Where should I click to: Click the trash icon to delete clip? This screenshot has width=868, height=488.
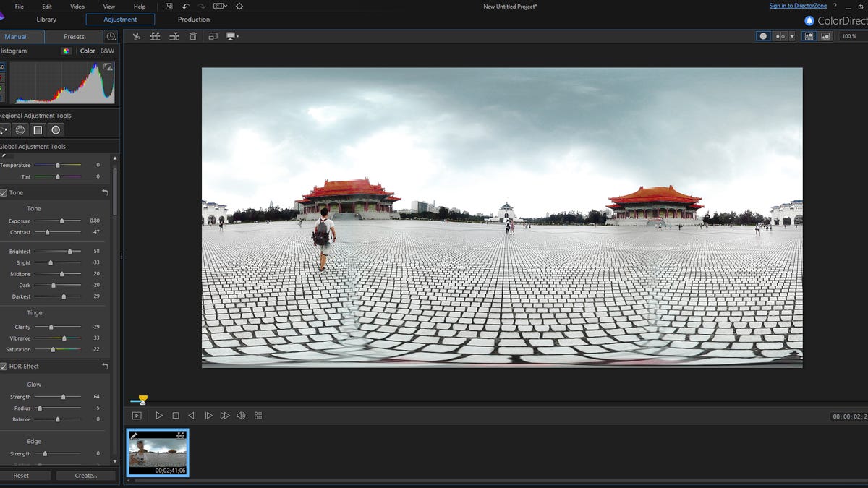coord(193,36)
